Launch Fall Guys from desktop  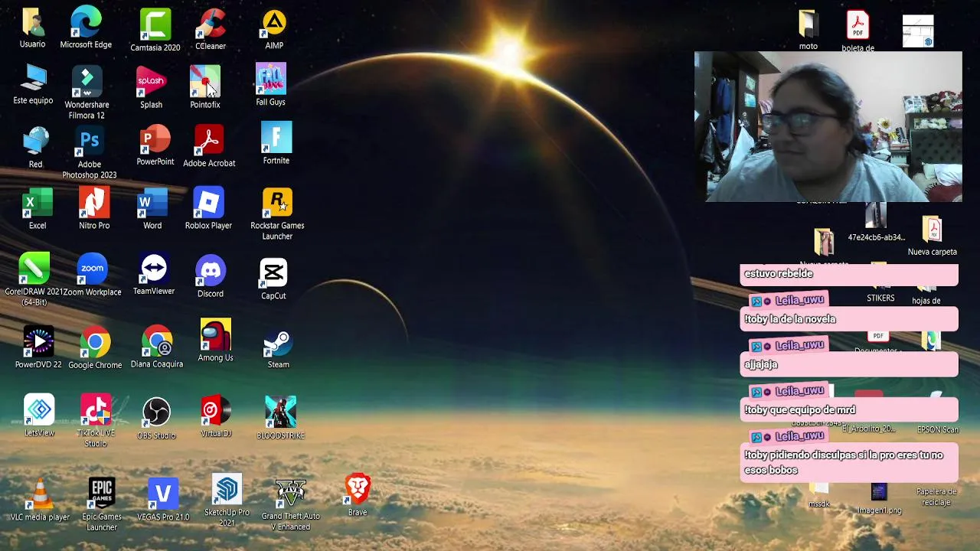270,80
